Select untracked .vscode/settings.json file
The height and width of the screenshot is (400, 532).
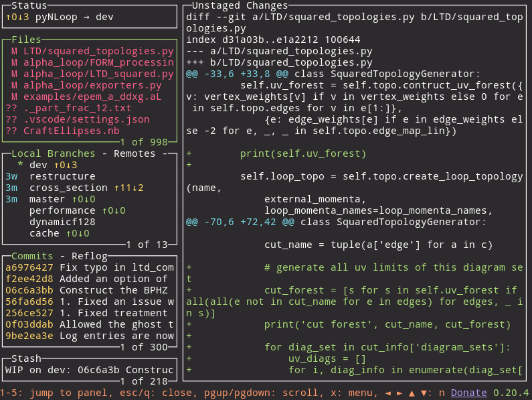(90, 119)
